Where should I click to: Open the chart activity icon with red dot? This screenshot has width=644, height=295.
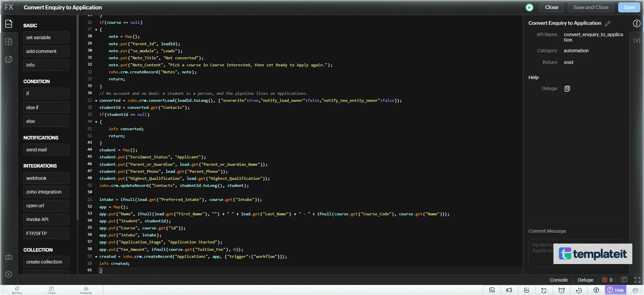(526, 290)
